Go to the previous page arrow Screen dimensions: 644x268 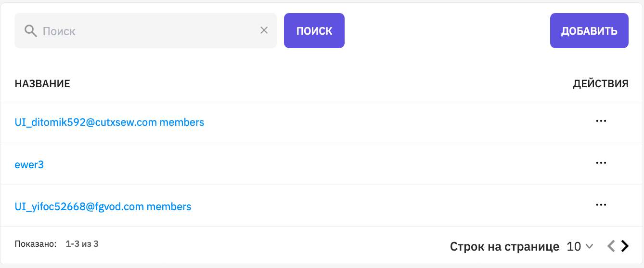pos(611,246)
